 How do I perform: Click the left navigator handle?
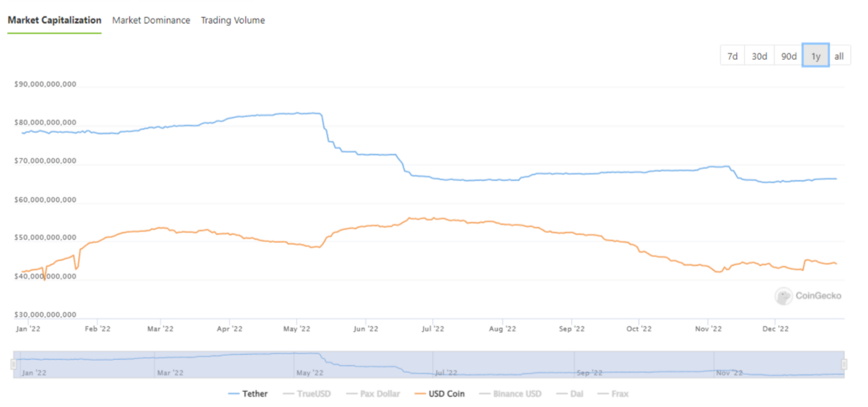pos(14,365)
